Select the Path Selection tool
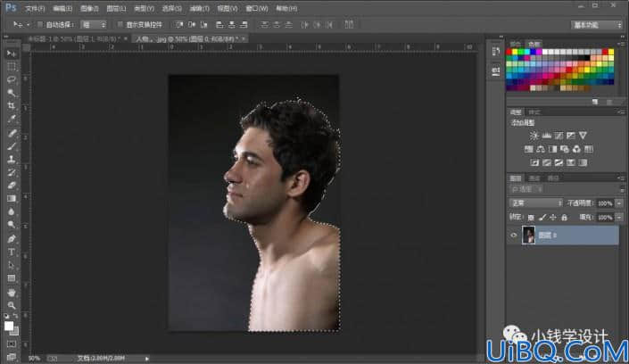629x364 pixels. (12, 265)
